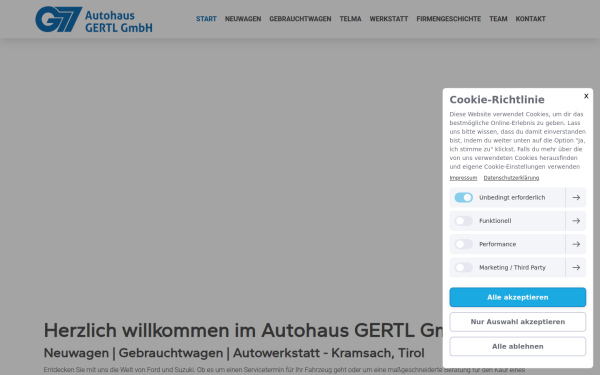Click the Unbedingt erforderlich label

tap(512, 197)
